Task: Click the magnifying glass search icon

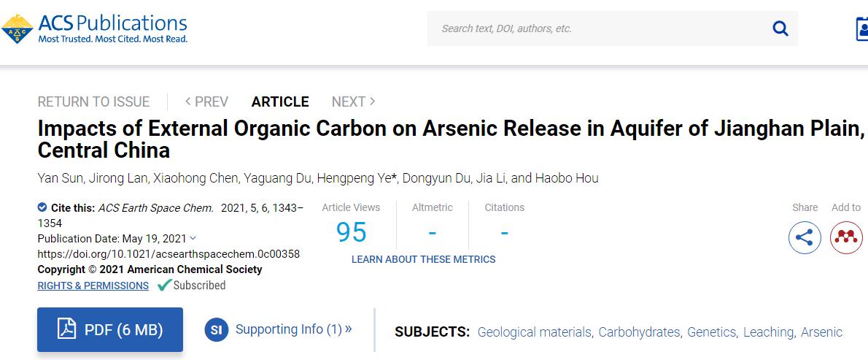Action: 780,28
